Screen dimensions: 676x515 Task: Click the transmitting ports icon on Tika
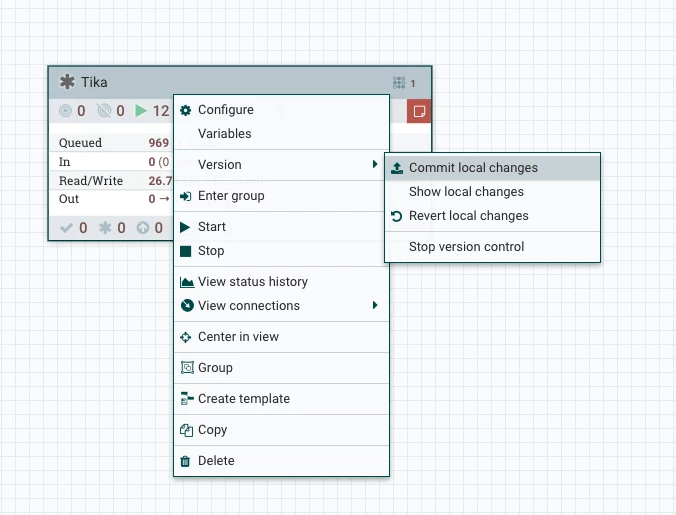tap(65, 111)
